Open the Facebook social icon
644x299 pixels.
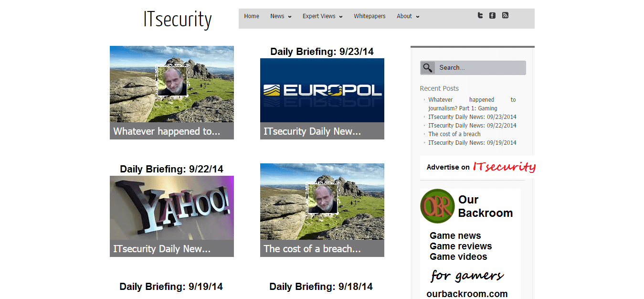click(492, 15)
